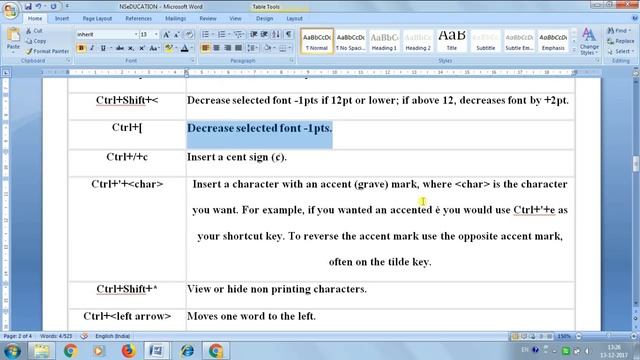
Task: Toggle Bold formatting button
Action: click(x=81, y=48)
